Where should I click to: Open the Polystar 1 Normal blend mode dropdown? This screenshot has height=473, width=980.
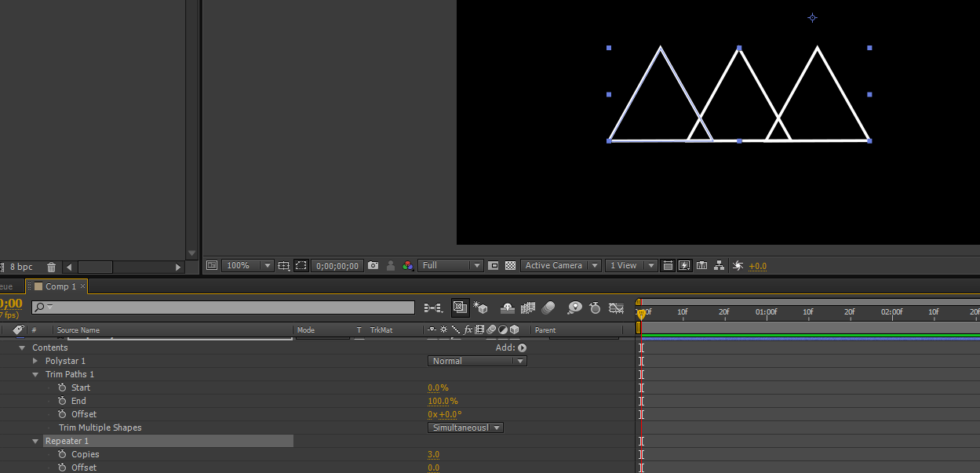[477, 361]
